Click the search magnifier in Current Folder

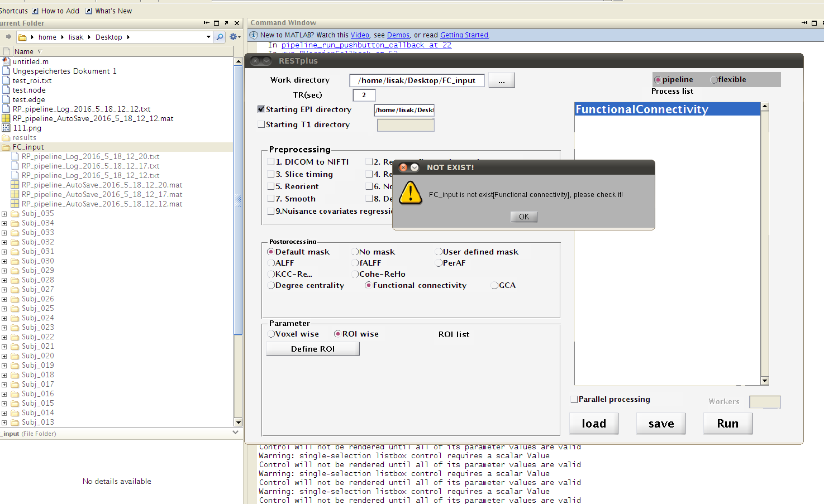pyautogui.click(x=220, y=37)
